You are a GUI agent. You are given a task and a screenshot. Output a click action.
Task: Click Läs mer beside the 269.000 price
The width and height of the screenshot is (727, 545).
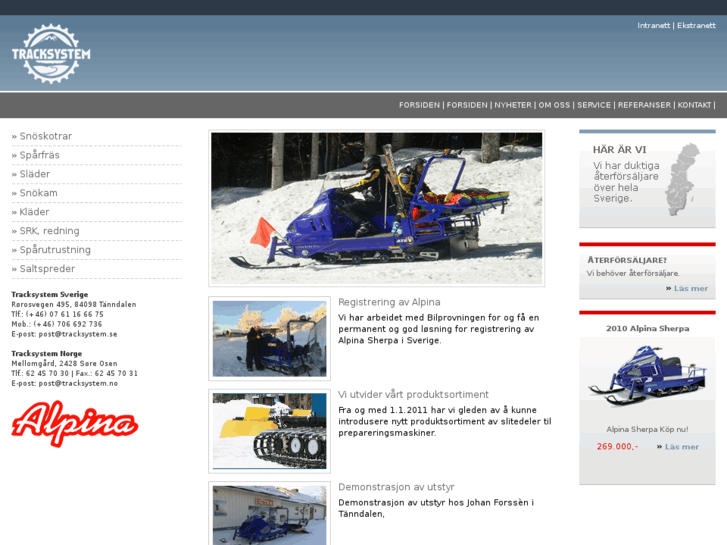682,447
